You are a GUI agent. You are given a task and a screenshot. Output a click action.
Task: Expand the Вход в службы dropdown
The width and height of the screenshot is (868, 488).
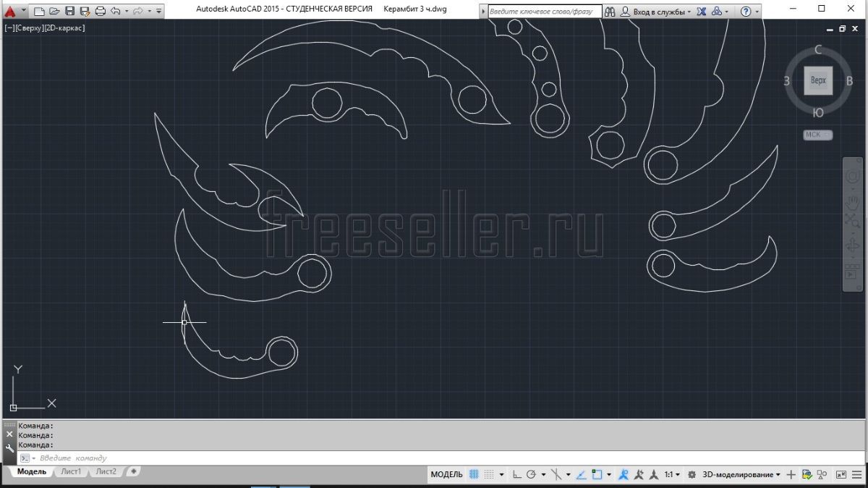point(689,12)
